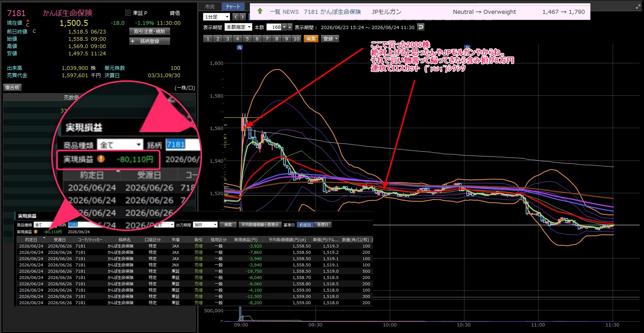
Task: Expand the chart panel to full size
Action: 638,7
